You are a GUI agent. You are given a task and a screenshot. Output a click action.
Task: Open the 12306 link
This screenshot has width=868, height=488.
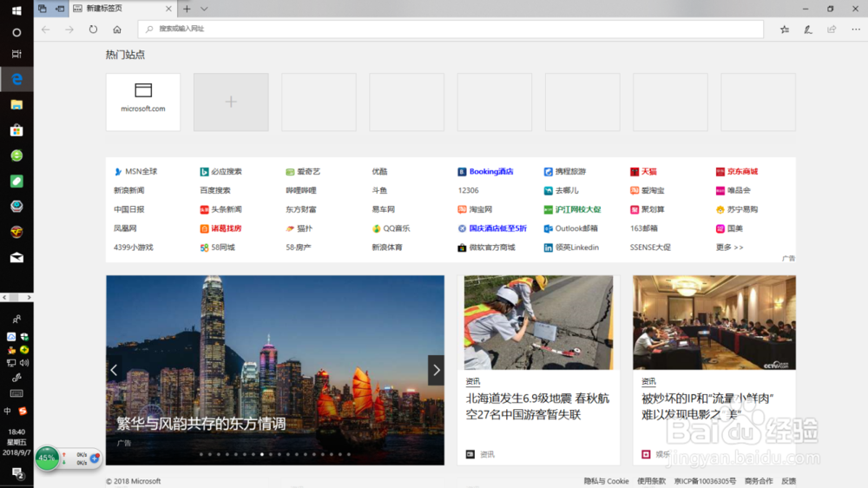(x=469, y=190)
